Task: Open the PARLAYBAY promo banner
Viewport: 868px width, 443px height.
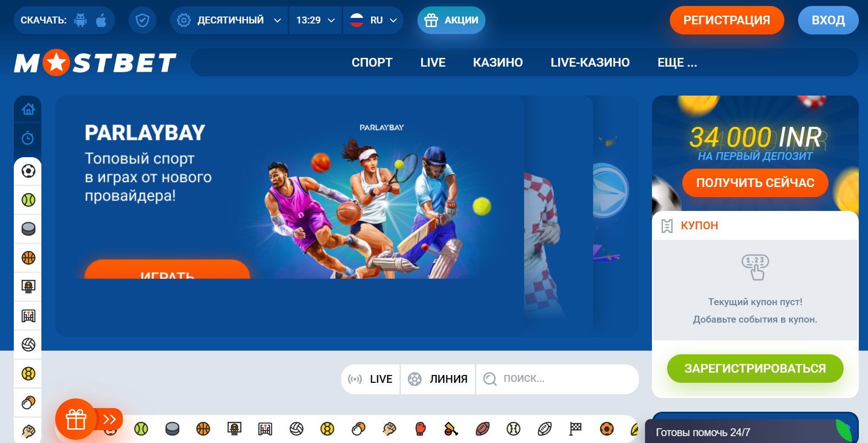Action: click(290, 216)
